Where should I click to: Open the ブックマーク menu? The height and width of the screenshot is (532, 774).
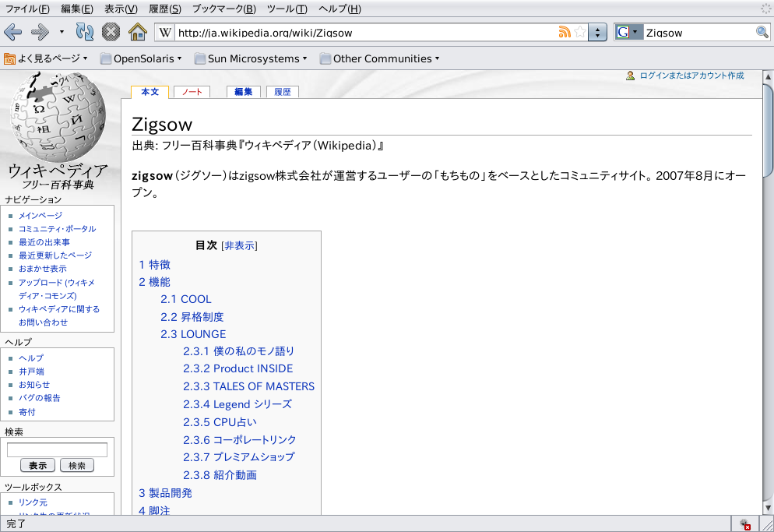pyautogui.click(x=224, y=9)
